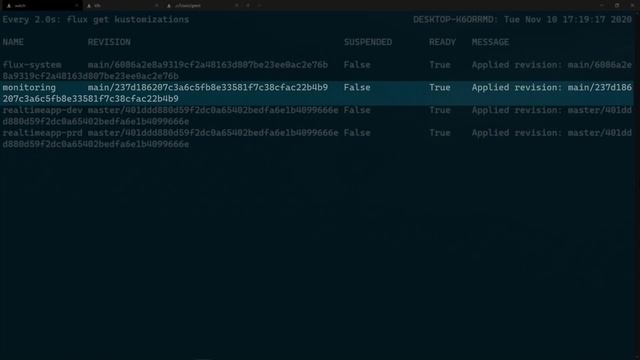640x360 pixels.
Task: Open a new terminal tab with plus button
Action: [x=248, y=5]
